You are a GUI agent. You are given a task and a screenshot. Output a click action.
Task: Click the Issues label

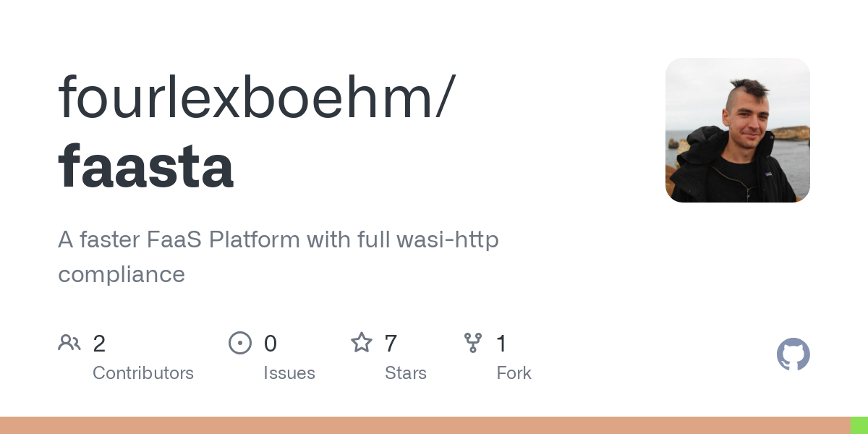289,373
